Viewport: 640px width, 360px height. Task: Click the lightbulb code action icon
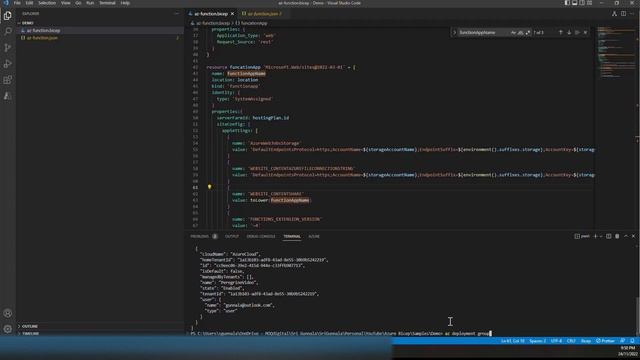209,187
